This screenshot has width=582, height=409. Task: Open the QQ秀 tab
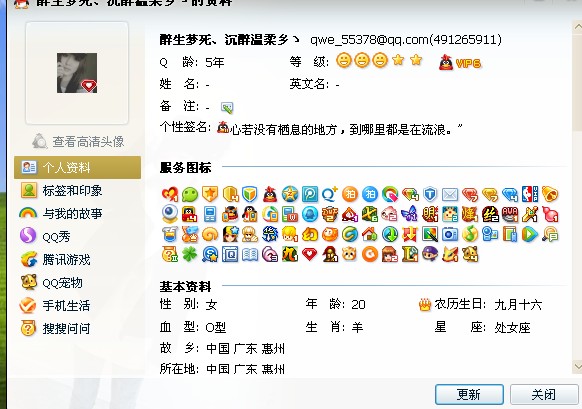pos(77,236)
